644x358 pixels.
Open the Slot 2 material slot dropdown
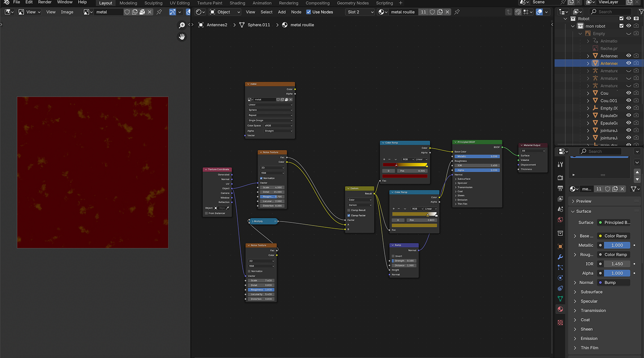[x=360, y=12]
